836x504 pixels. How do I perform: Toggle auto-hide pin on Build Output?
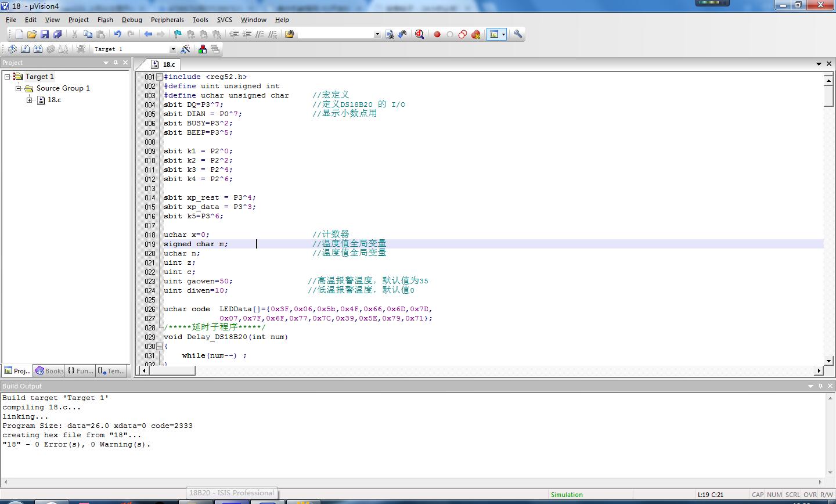(x=820, y=386)
